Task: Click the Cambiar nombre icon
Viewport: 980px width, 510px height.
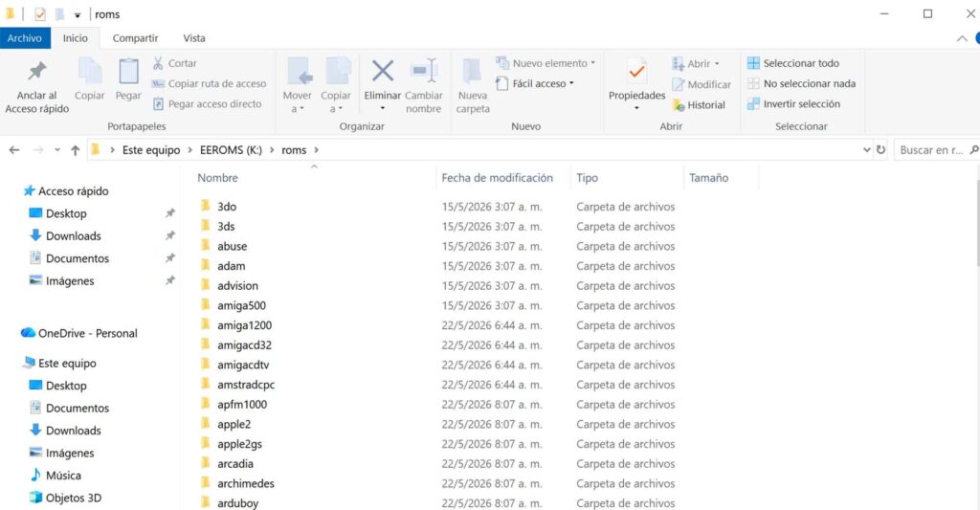Action: [x=424, y=71]
